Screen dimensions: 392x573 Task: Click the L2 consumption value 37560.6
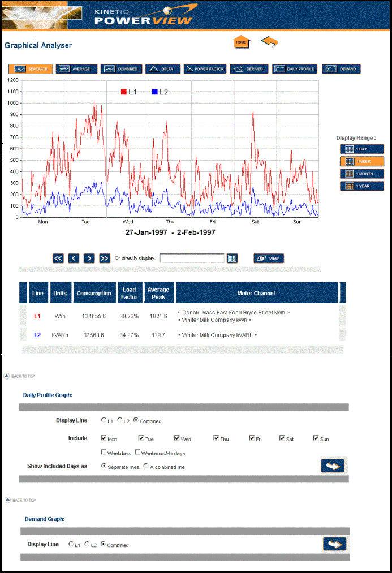[x=94, y=335]
